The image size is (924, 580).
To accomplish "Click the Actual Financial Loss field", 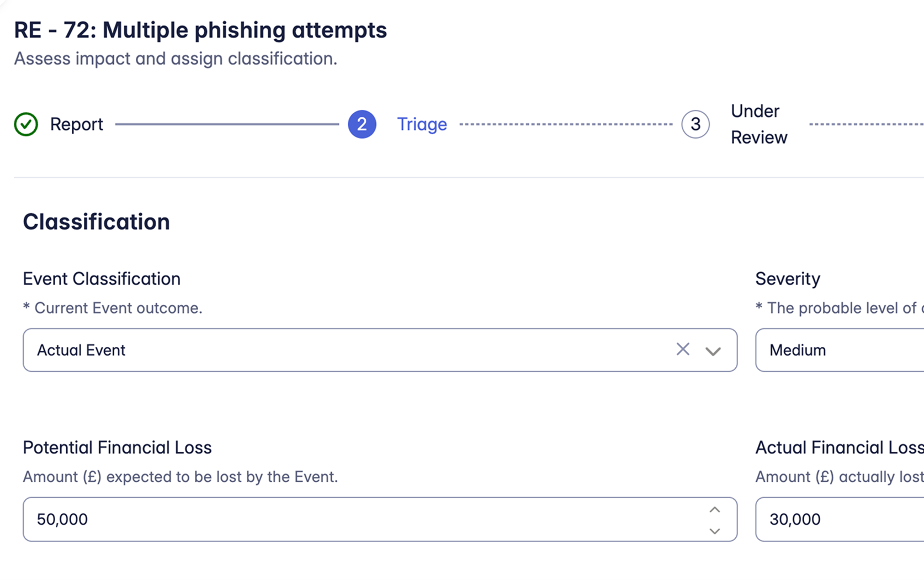I will pos(839,519).
